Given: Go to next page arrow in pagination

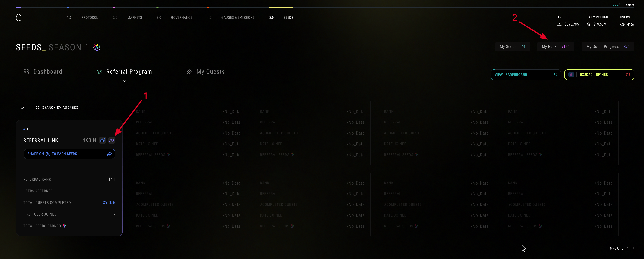Looking at the screenshot, I should coord(633,248).
